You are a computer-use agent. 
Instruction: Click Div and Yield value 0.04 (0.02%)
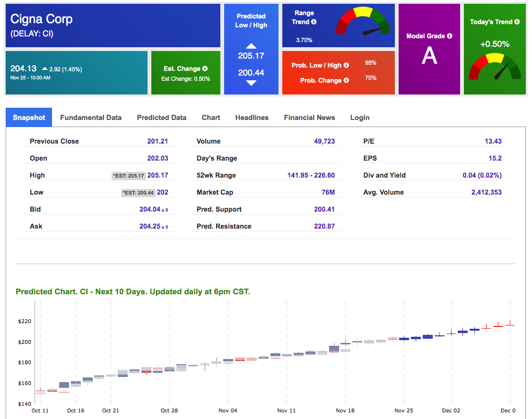[x=482, y=175]
